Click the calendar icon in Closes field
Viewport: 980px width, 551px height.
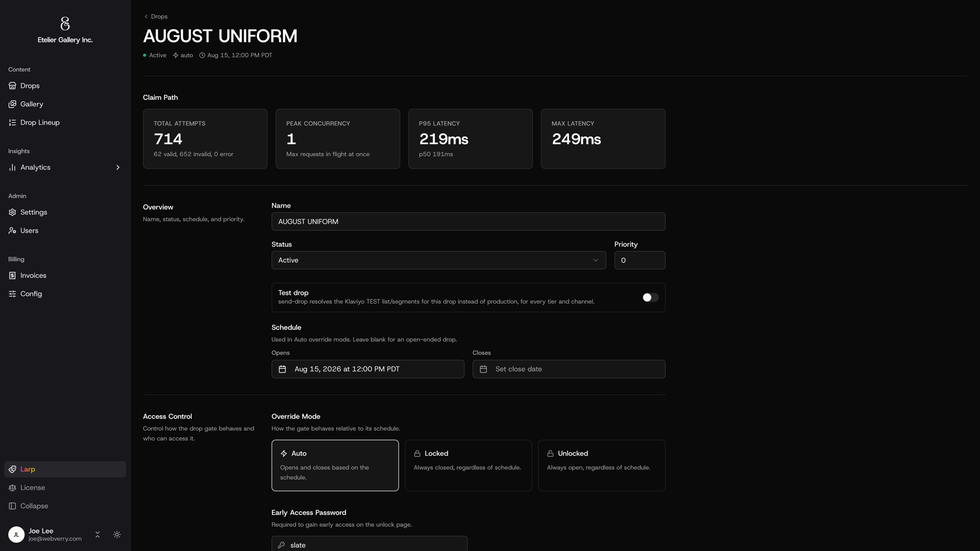click(x=483, y=369)
